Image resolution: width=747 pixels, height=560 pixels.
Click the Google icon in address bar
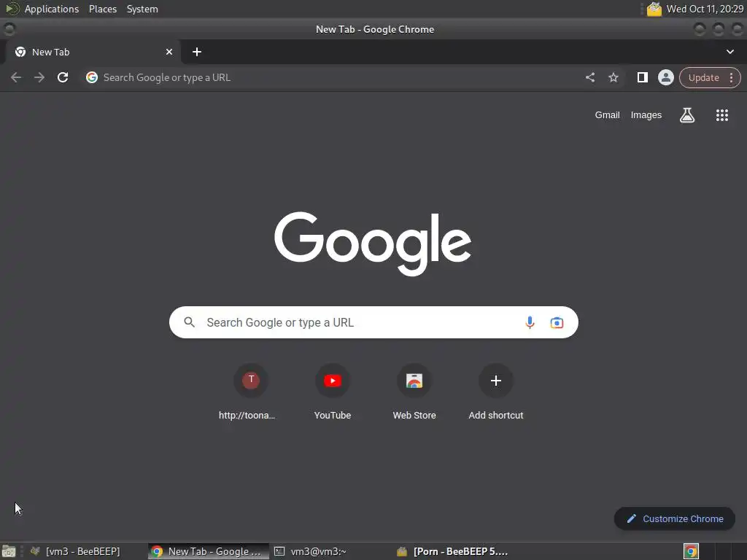pyautogui.click(x=92, y=77)
